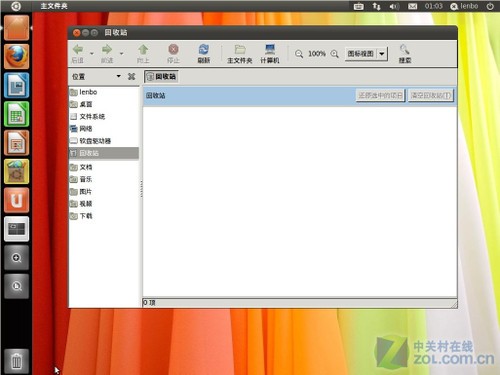This screenshot has width=500, height=375.
Task: Select Desktop (桌面) in the sidebar
Action: point(104,104)
